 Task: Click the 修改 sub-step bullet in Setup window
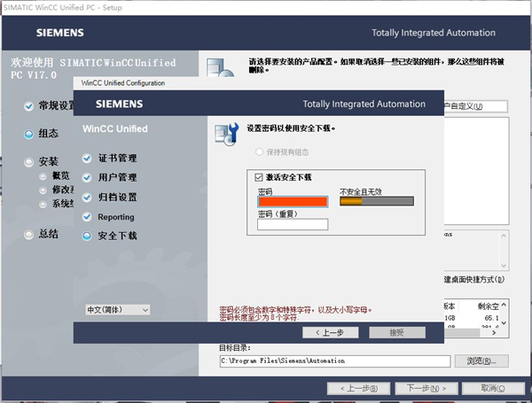pos(43,190)
